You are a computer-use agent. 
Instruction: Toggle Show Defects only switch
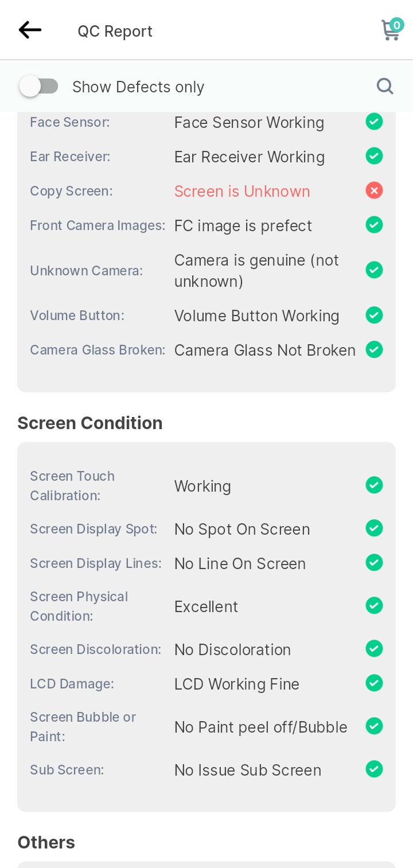(38, 87)
